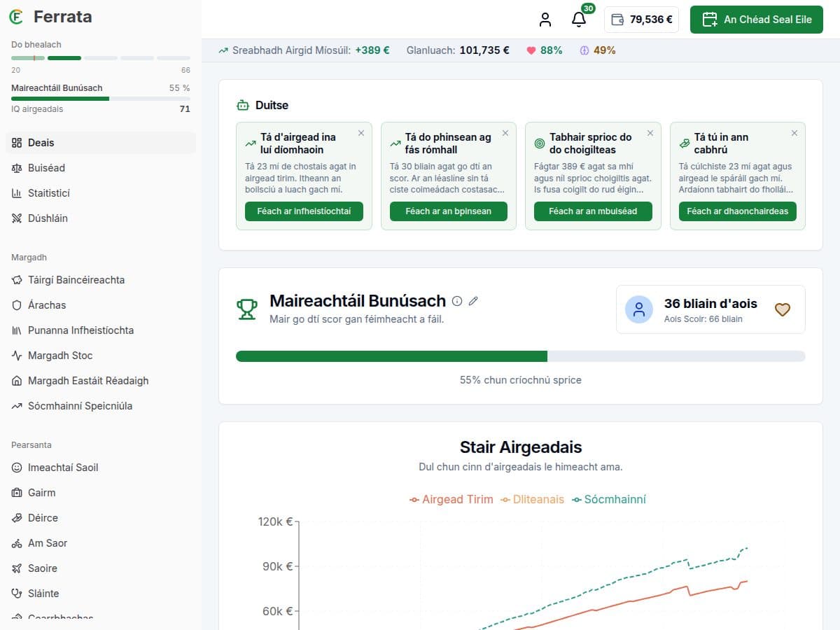Close the 'Tabhair sprioc do do choigilteas' card
Image resolution: width=840 pixels, height=630 pixels.
click(650, 133)
